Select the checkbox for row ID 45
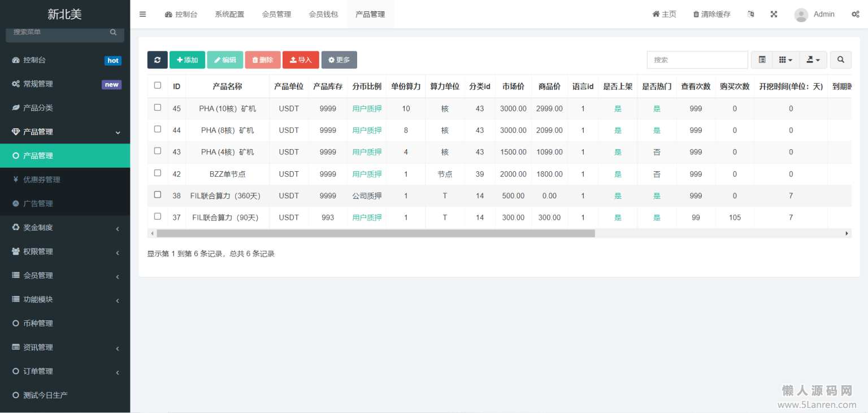 [x=158, y=107]
